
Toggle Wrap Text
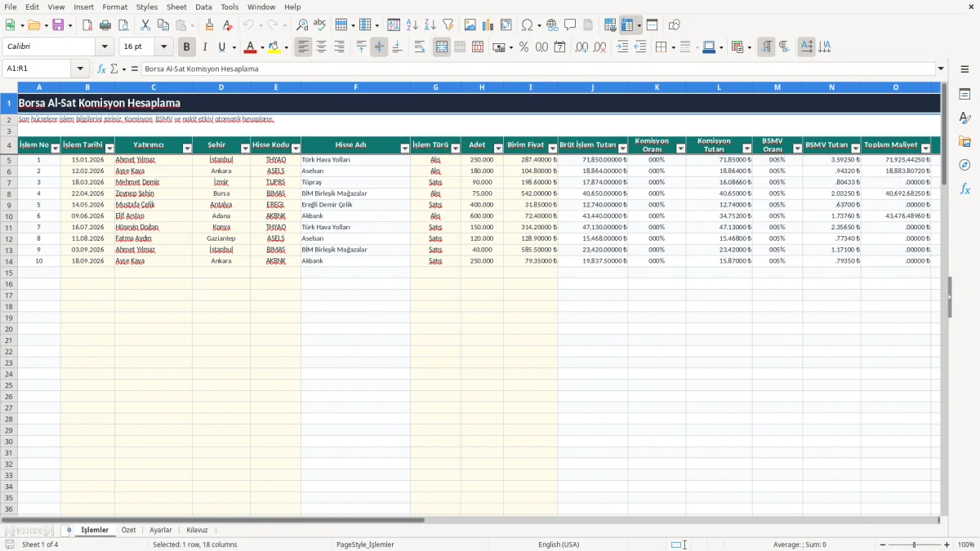pos(420,47)
